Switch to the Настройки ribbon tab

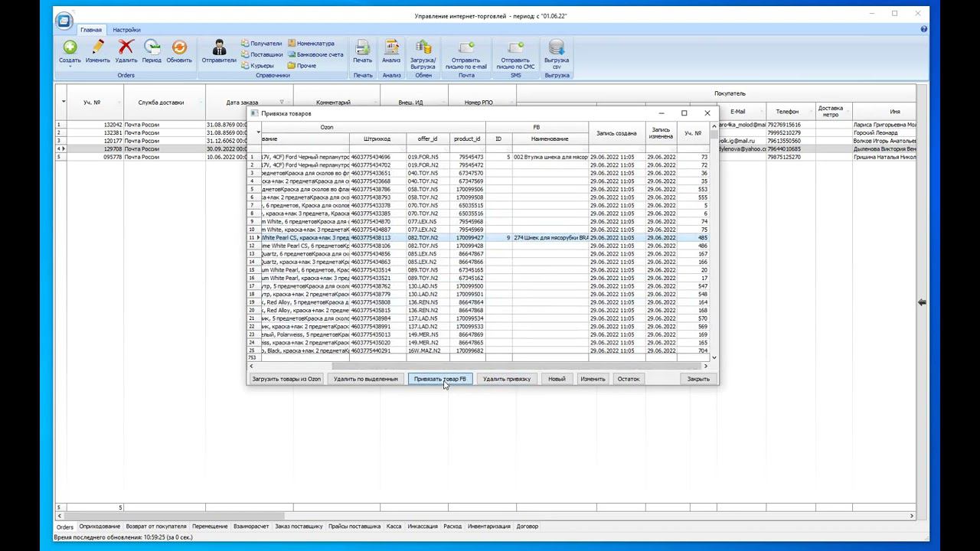point(126,30)
